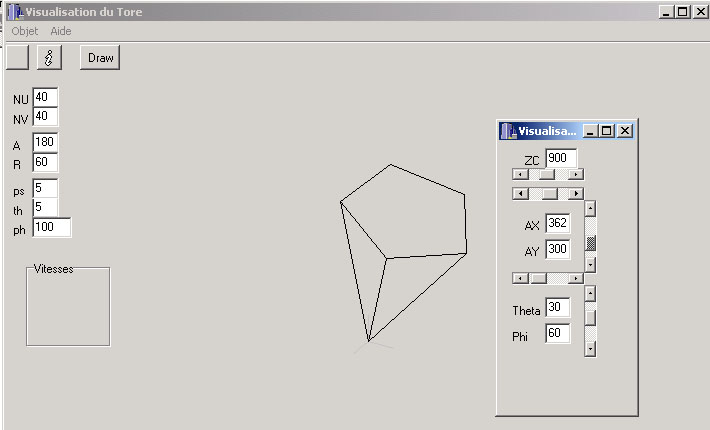710x430 pixels.
Task: Focus the Theta input field
Action: pos(558,307)
